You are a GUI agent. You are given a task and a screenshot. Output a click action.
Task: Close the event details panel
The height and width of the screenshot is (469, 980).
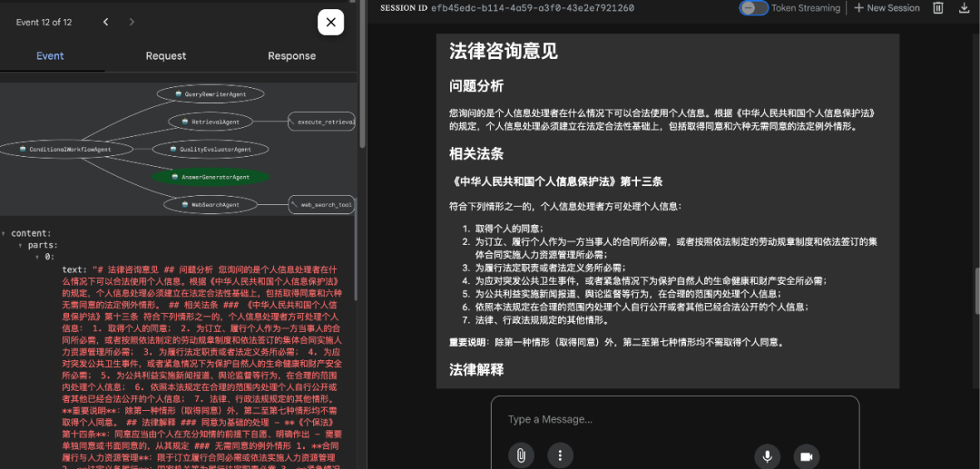tap(330, 23)
